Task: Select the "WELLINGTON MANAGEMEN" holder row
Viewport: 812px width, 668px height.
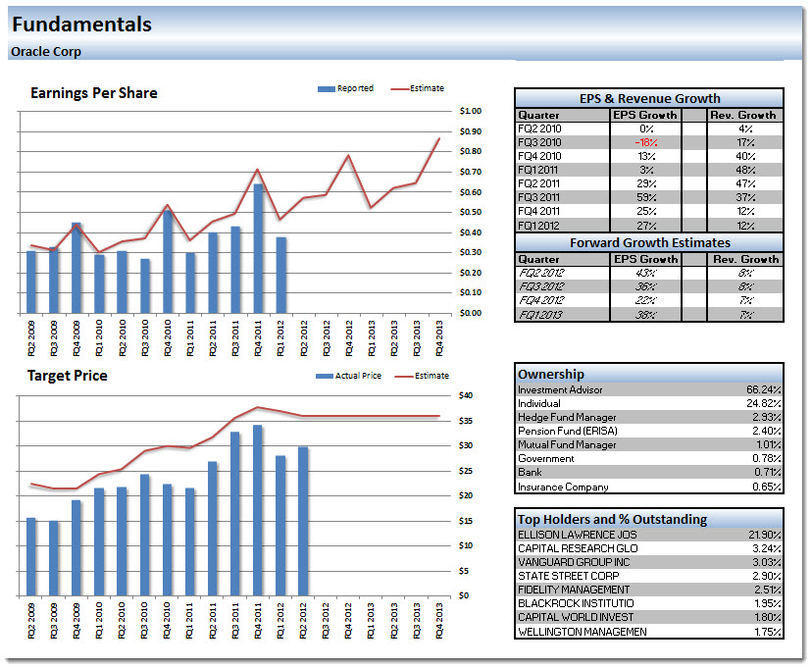Action: pyautogui.click(x=649, y=632)
